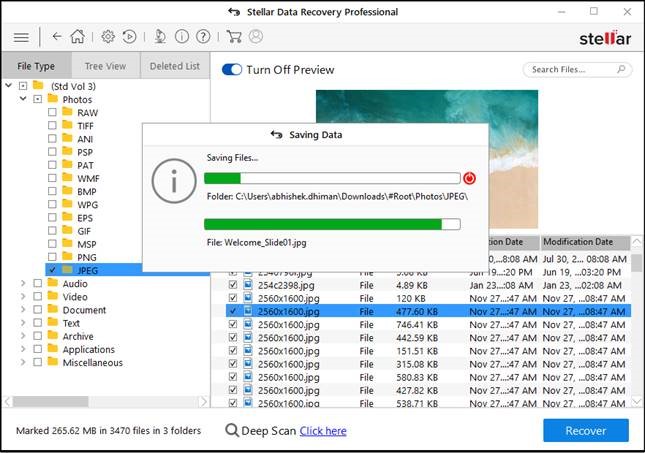Click the folder saving progress bar
Viewport: 645px width, 453px height.
click(332, 178)
